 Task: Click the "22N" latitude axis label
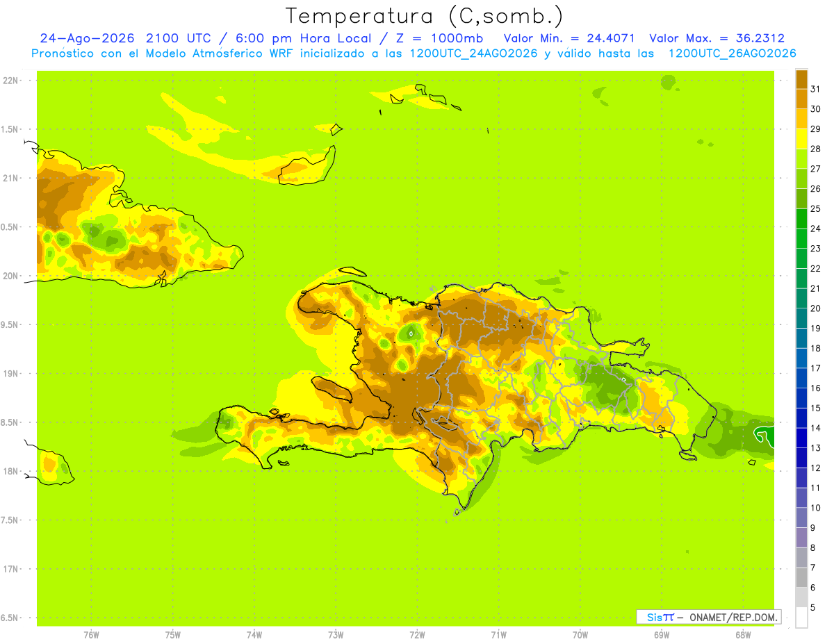click(x=12, y=81)
